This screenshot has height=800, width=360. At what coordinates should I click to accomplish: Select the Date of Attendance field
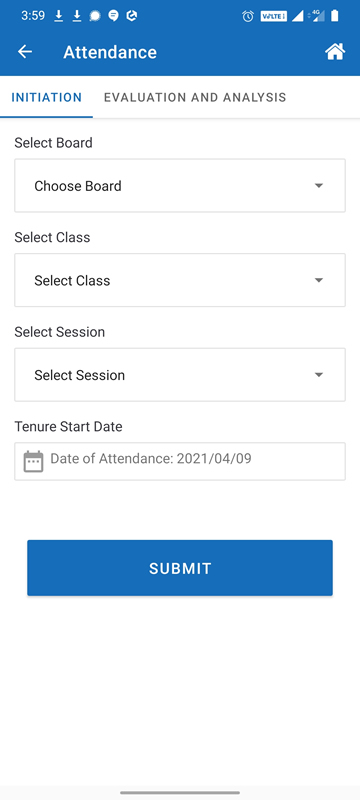[180, 461]
